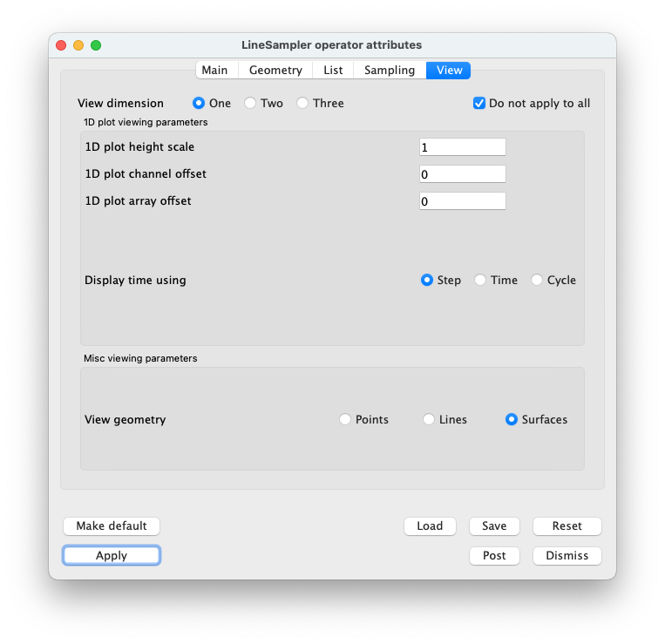This screenshot has height=644, width=665.
Task: Click the 1D plot channel offset field
Action: click(462, 174)
